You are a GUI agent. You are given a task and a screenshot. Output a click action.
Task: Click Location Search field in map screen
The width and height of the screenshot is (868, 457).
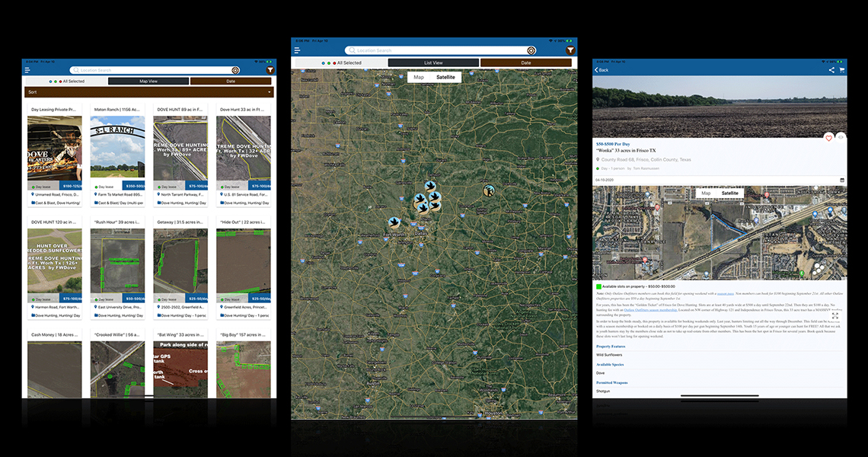[440, 50]
